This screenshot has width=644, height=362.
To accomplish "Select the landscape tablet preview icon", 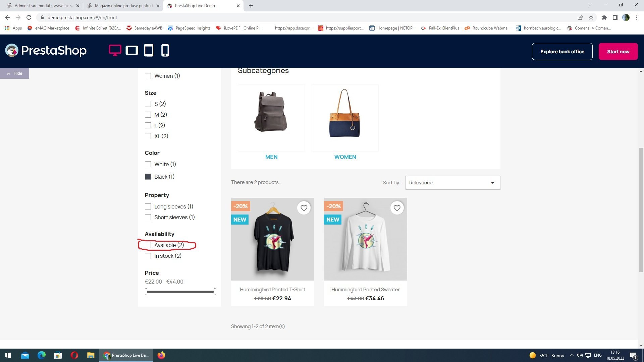I will coord(132,50).
